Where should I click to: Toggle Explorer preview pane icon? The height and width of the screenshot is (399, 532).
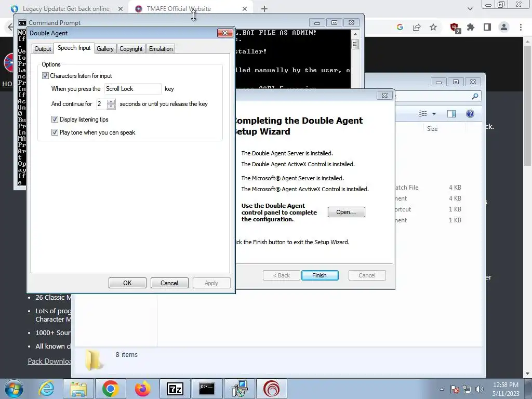tap(451, 114)
